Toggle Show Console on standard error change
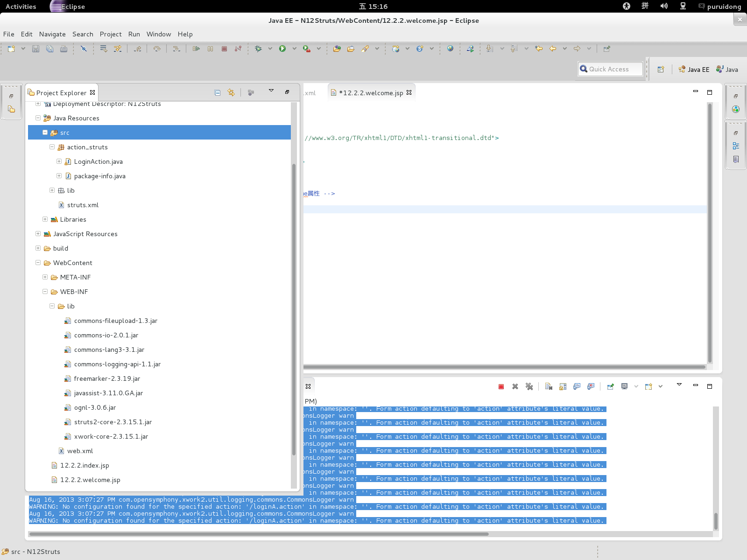Image resolution: width=747 pixels, height=560 pixels. tap(591, 386)
